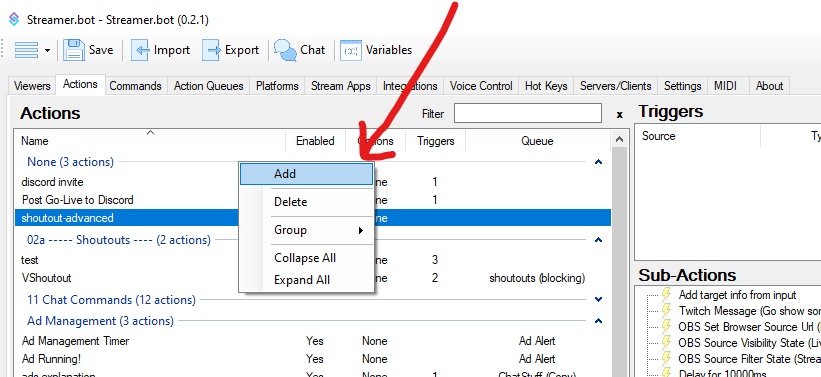821x377 pixels.
Task: Open the Platforms tab
Action: (x=277, y=86)
